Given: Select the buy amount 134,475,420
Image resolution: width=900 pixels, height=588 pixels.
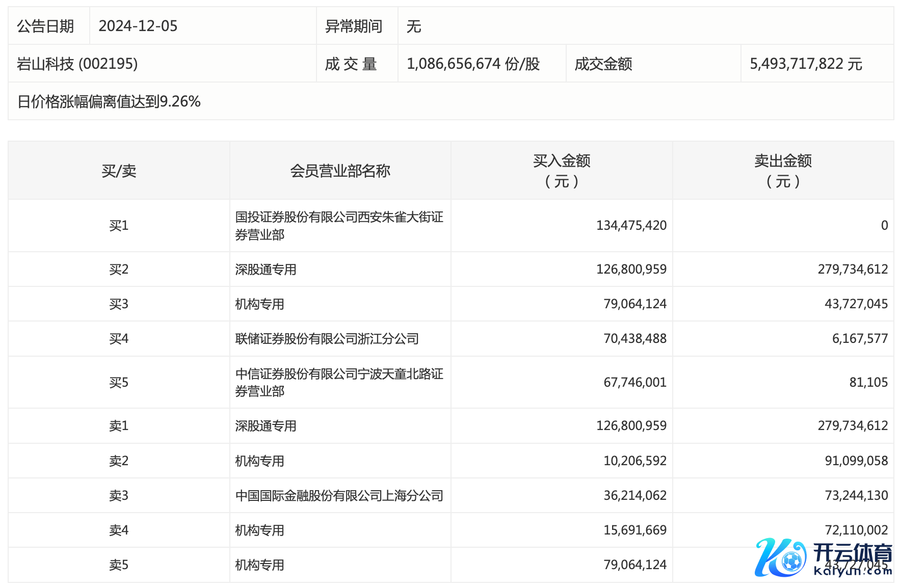Looking at the screenshot, I should [x=631, y=226].
